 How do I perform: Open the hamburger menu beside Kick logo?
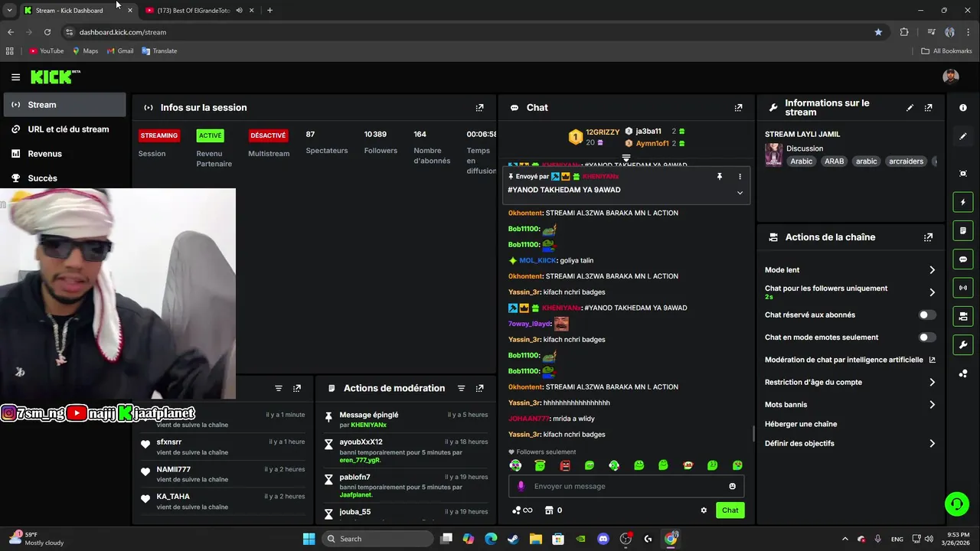15,77
